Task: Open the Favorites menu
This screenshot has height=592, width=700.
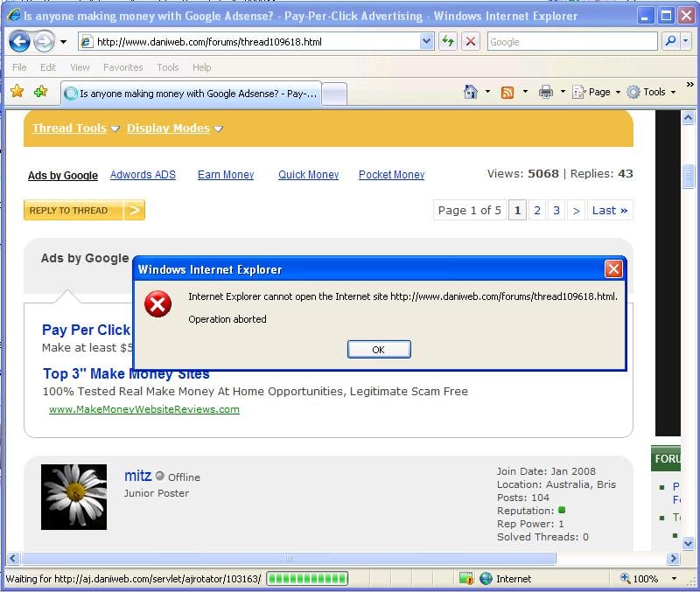Action: tap(122, 67)
